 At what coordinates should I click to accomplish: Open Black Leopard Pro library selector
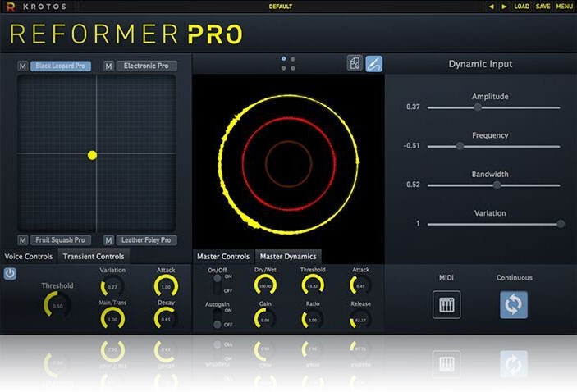(x=61, y=66)
